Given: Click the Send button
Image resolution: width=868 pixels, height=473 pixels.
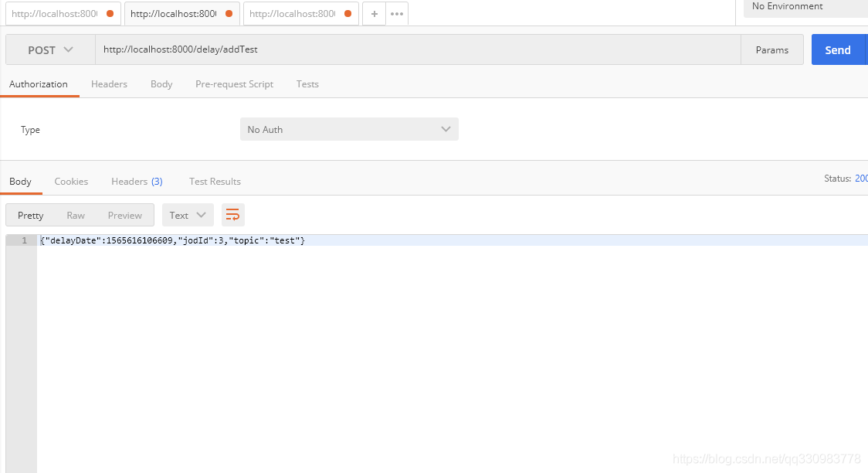Looking at the screenshot, I should click(838, 49).
